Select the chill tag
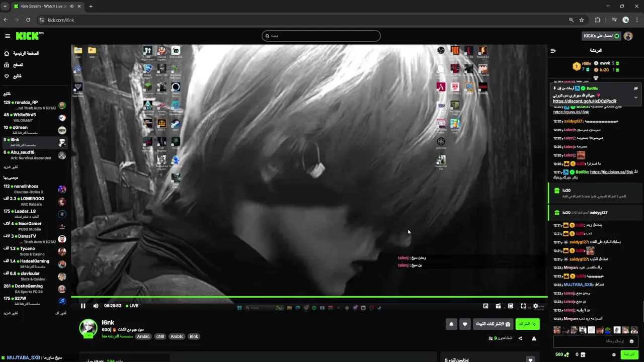The width and height of the screenshot is (644, 362). tap(160, 336)
